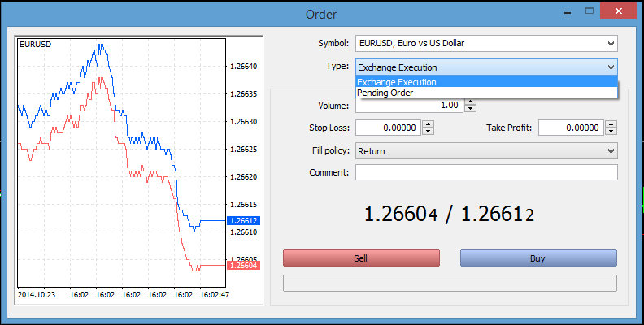
Task: Click the Stop Loss value field
Action: pyautogui.click(x=388, y=128)
